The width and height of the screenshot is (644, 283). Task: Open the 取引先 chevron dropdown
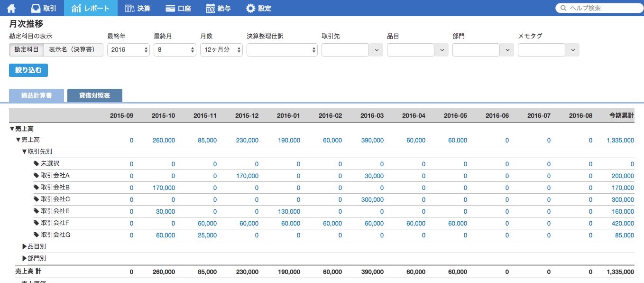coord(376,50)
